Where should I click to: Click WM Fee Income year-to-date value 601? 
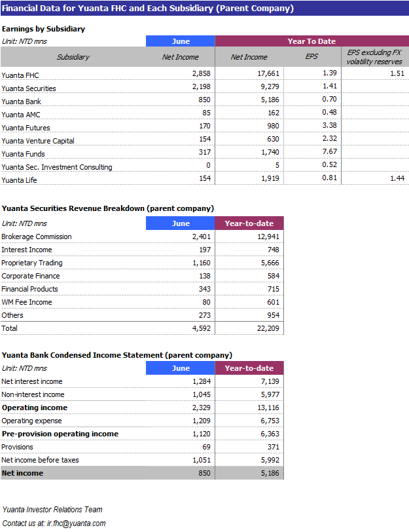(x=274, y=302)
